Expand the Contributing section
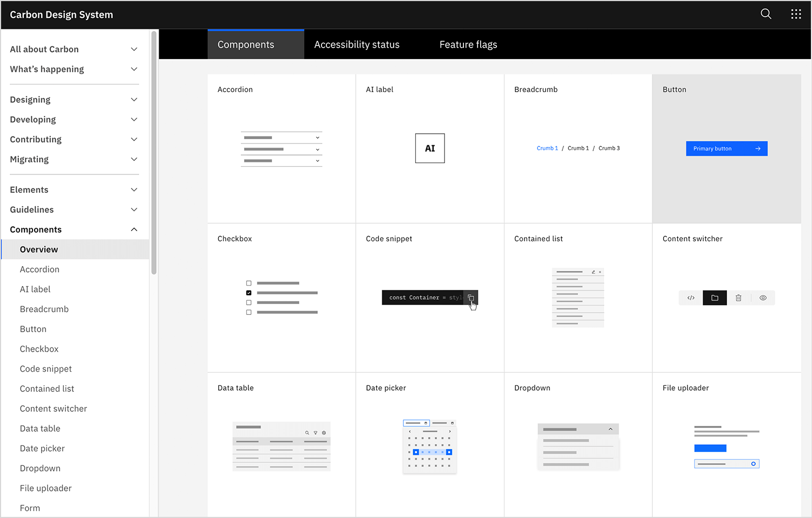 pos(74,139)
